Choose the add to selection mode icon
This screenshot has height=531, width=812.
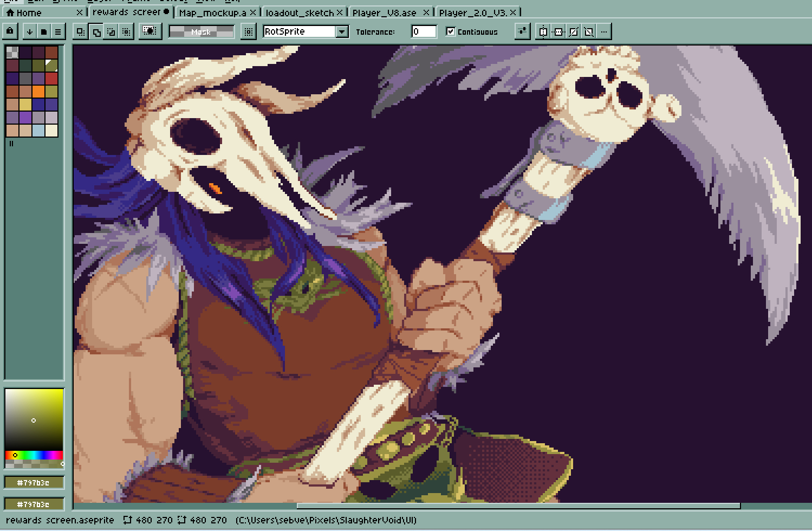click(96, 31)
